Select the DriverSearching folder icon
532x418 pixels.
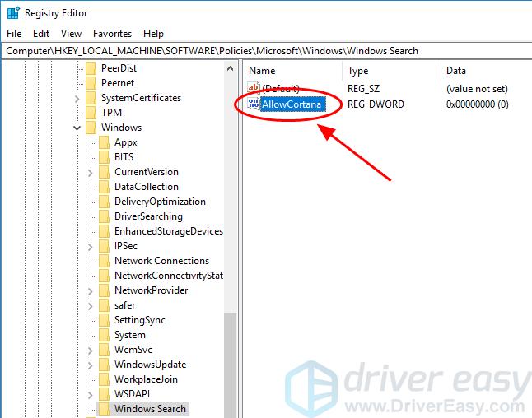tap(104, 216)
